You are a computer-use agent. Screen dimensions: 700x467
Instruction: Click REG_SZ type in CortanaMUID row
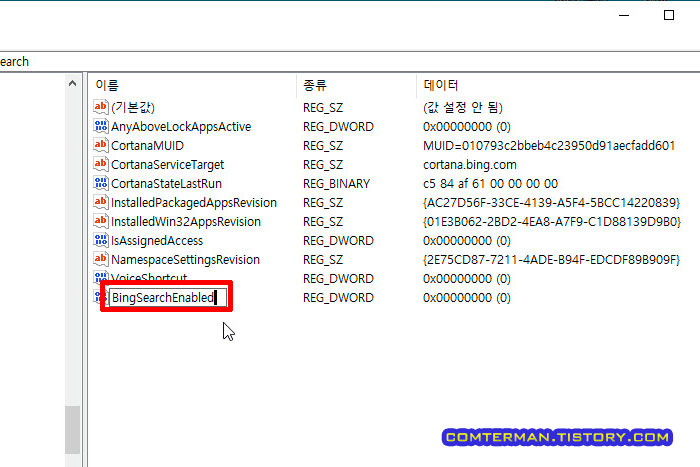(x=323, y=146)
